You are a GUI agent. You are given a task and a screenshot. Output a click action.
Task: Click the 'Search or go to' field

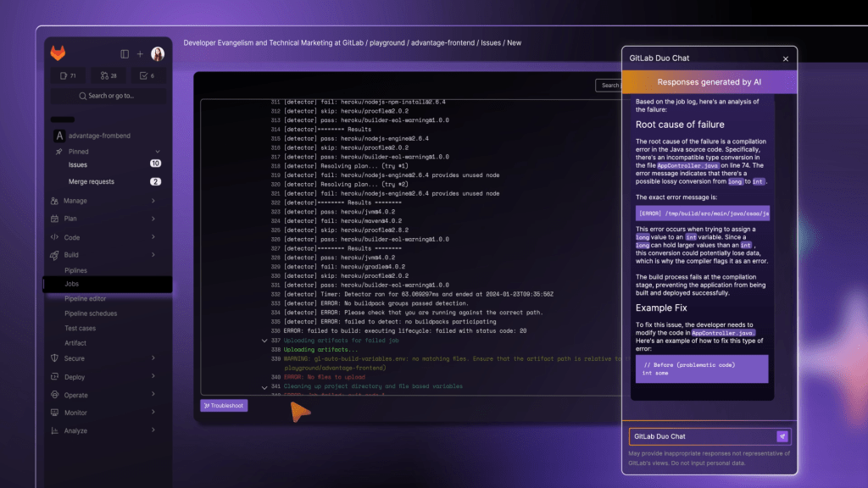(108, 96)
